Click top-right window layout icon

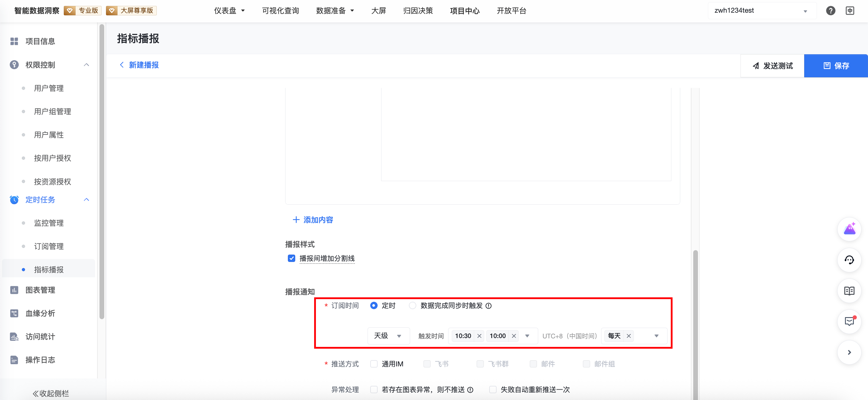850,11
